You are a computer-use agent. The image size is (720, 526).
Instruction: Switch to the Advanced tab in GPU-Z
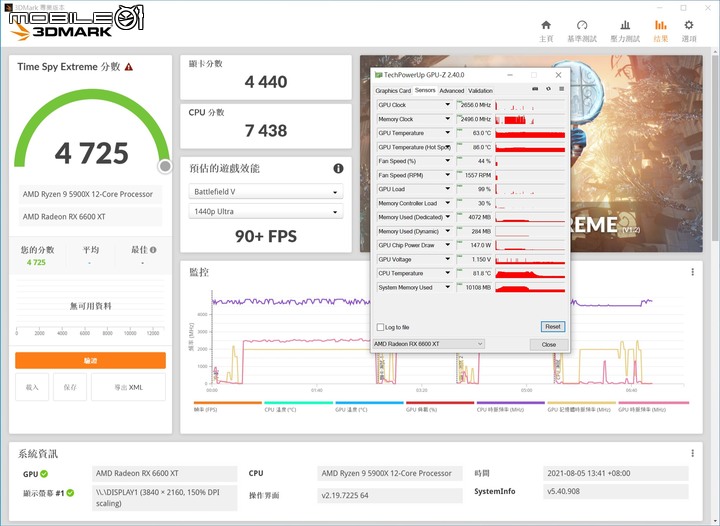pos(452,91)
